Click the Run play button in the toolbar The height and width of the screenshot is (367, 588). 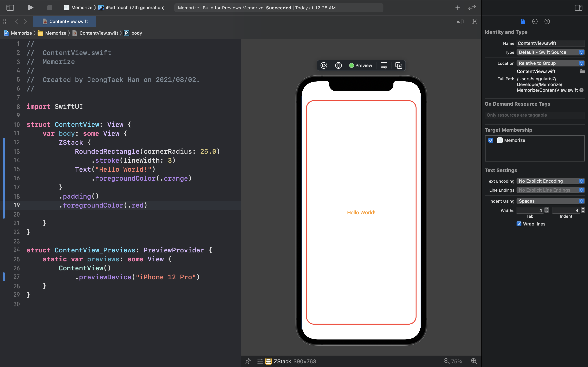tap(30, 8)
